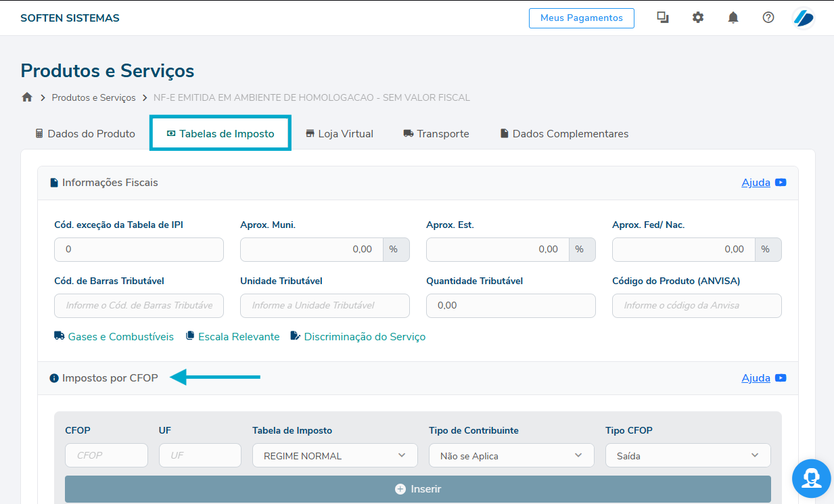Focus the Unidade Tributável input field

[x=325, y=306]
